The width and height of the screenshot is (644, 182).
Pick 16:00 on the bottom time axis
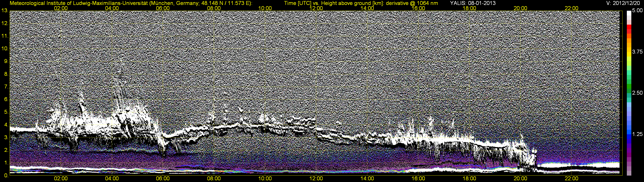click(418, 179)
